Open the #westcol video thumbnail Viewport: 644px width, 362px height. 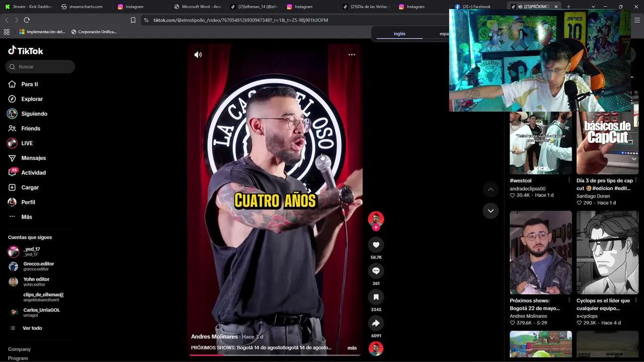(x=541, y=143)
